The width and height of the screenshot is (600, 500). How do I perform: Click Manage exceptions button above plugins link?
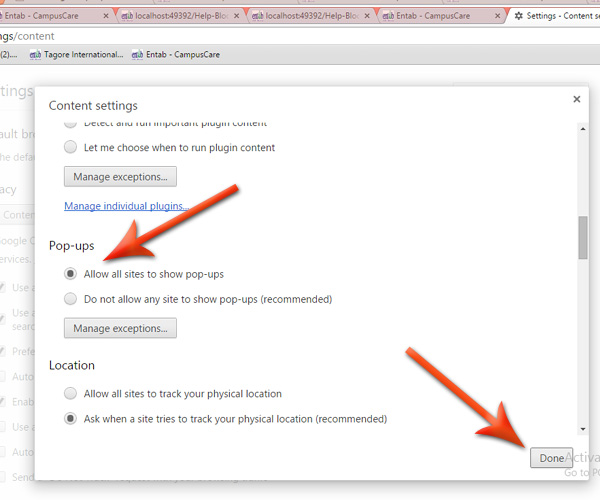[120, 177]
